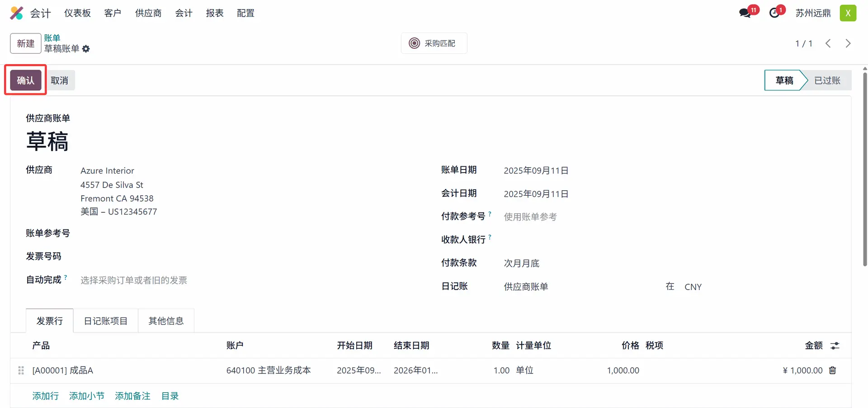Open the gear actions menu beside 草稿账单

point(86,49)
